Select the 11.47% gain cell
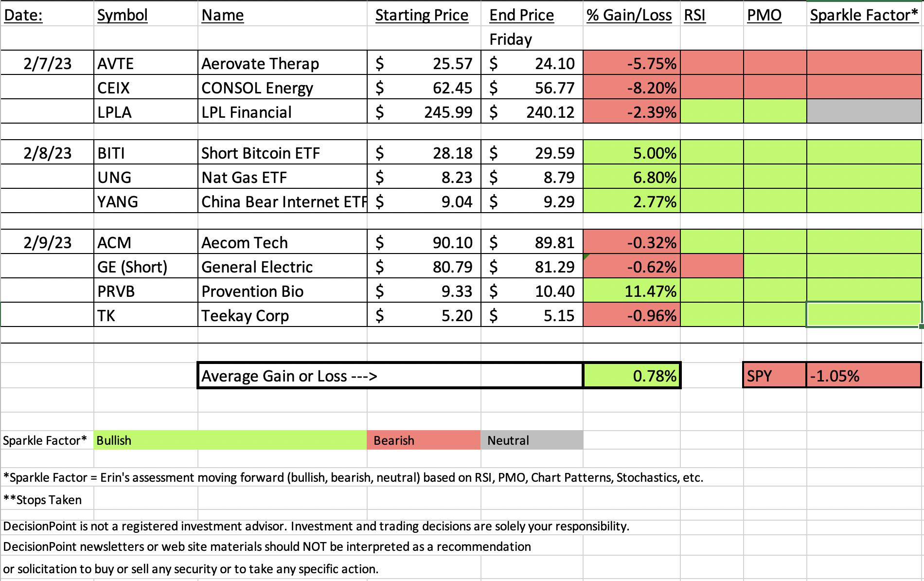 pyautogui.click(x=631, y=290)
